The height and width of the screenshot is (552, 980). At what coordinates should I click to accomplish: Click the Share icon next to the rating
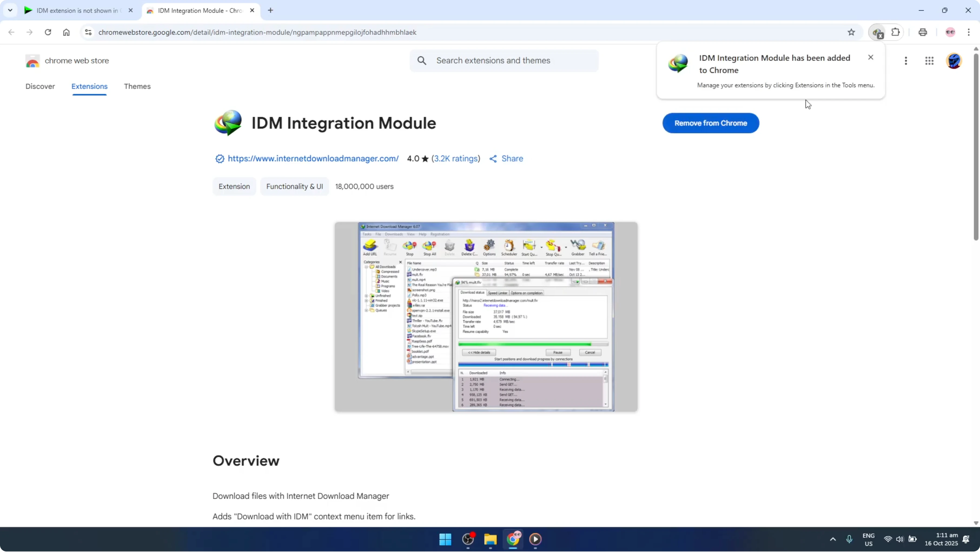[493, 158]
